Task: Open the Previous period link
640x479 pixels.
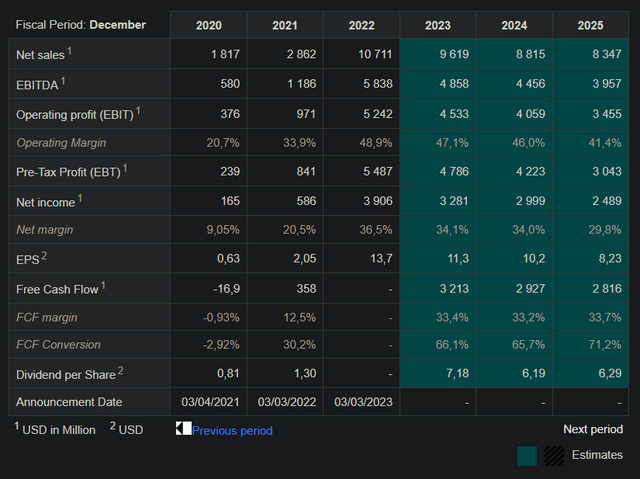Action: click(232, 430)
